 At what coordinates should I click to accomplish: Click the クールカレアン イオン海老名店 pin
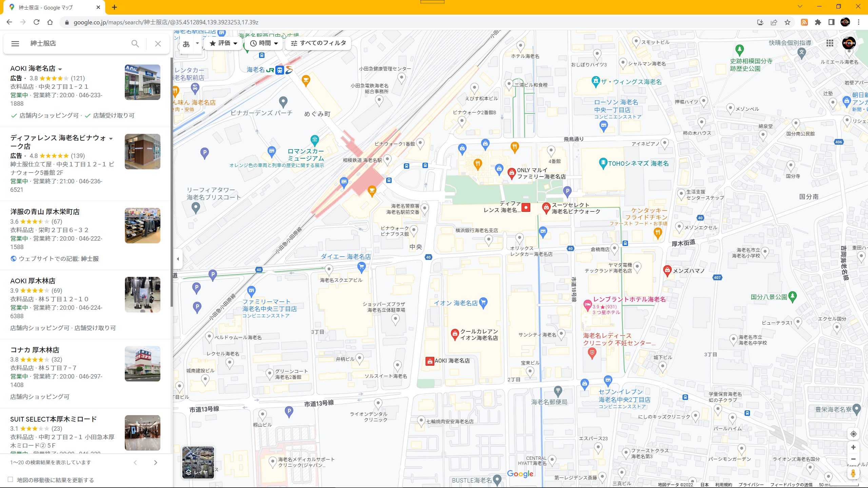(x=455, y=334)
